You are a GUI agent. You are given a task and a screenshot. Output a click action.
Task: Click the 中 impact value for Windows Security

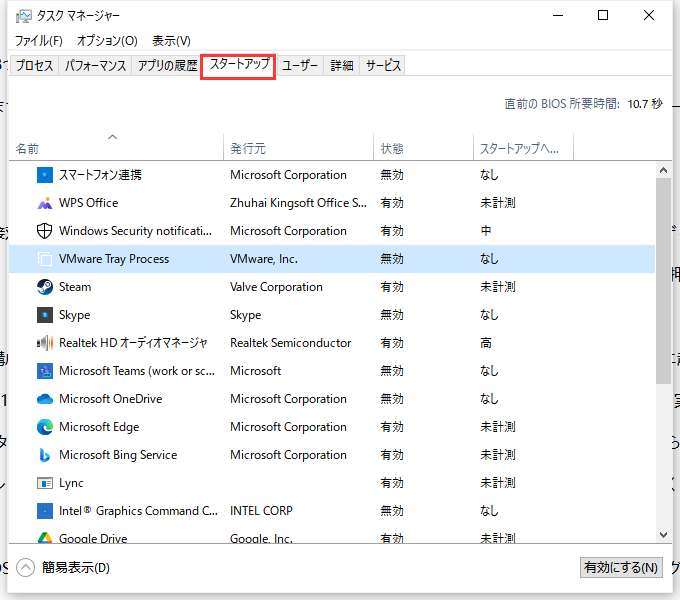pyautogui.click(x=486, y=231)
